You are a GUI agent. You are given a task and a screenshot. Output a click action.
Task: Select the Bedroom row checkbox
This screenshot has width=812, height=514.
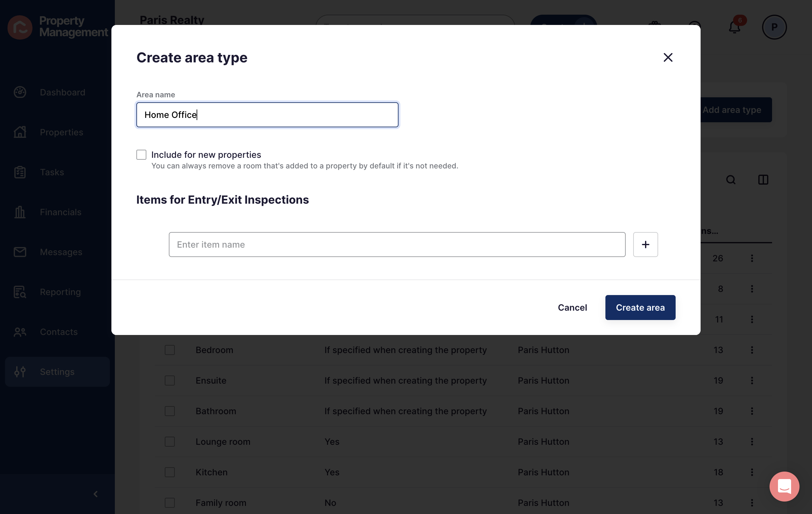tap(170, 350)
